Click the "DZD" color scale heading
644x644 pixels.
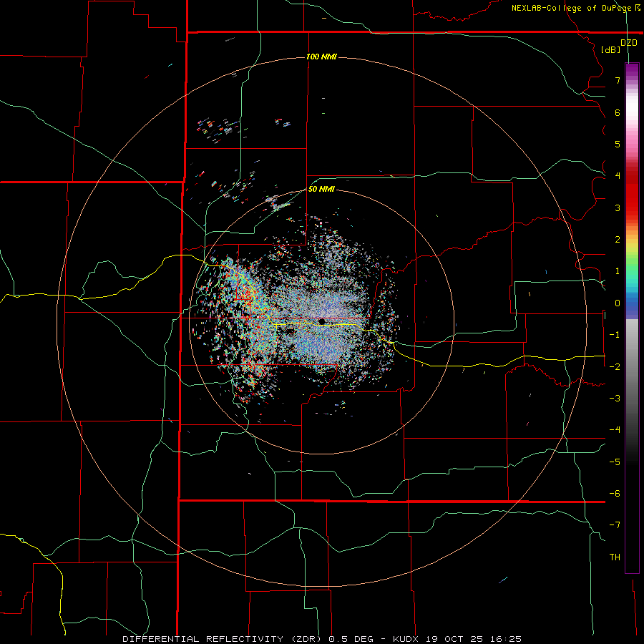pyautogui.click(x=629, y=43)
